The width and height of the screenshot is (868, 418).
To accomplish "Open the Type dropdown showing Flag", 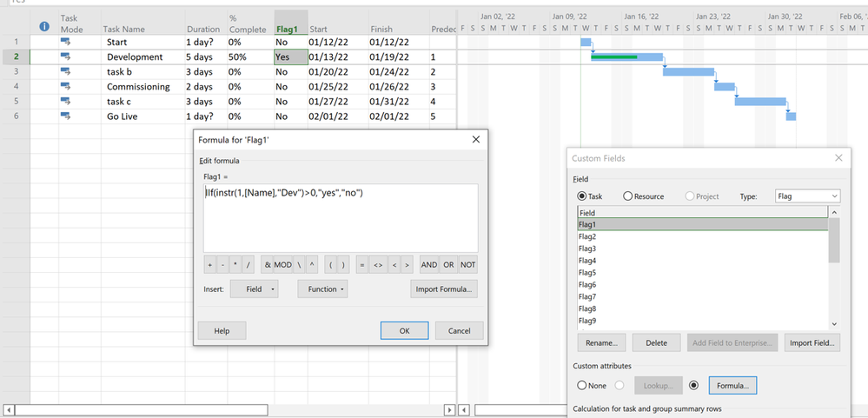I will click(806, 196).
